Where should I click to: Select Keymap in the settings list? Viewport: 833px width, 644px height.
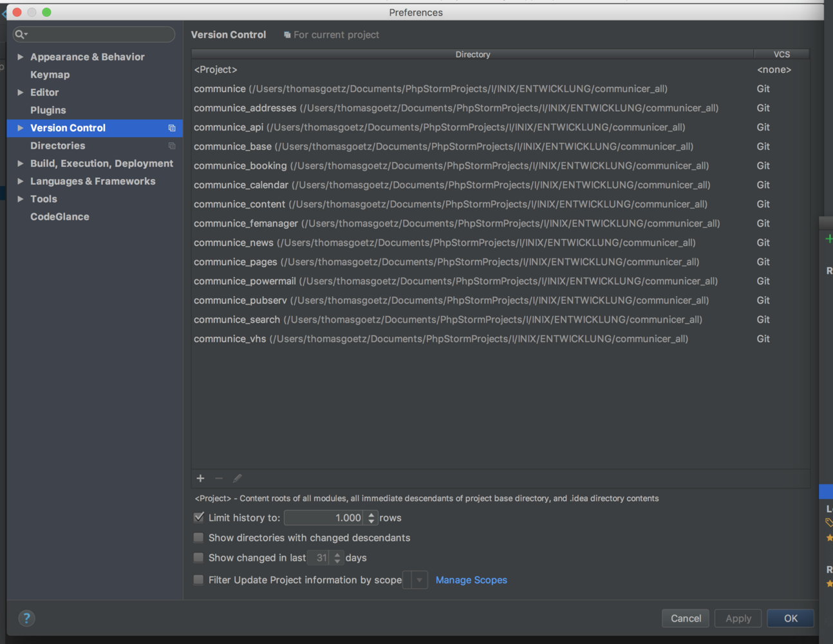(x=50, y=75)
